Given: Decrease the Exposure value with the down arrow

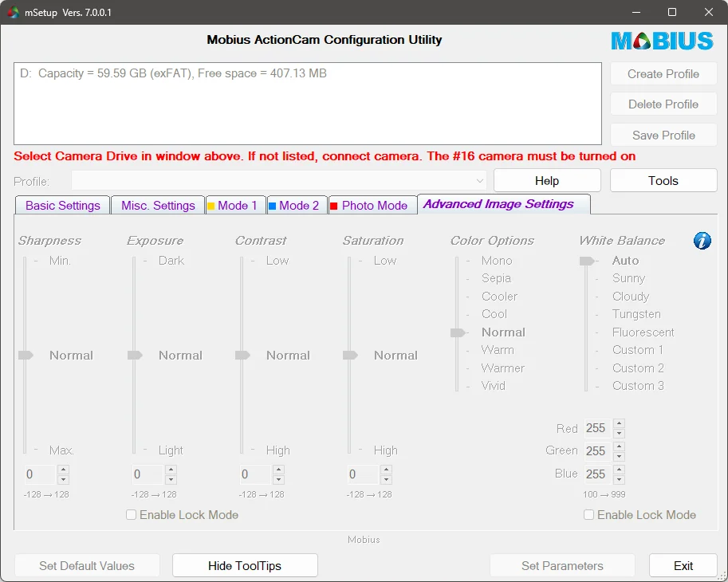Looking at the screenshot, I should click(171, 480).
